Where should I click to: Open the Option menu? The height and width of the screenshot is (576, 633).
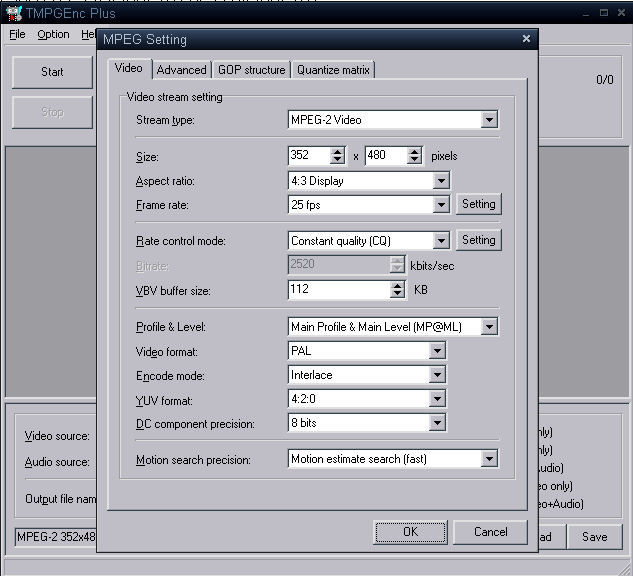[x=53, y=34]
